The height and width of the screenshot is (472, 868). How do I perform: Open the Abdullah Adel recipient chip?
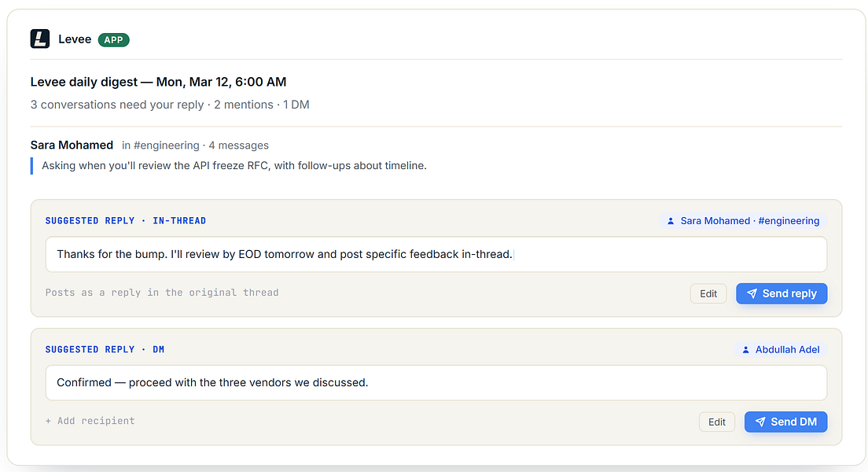point(781,349)
